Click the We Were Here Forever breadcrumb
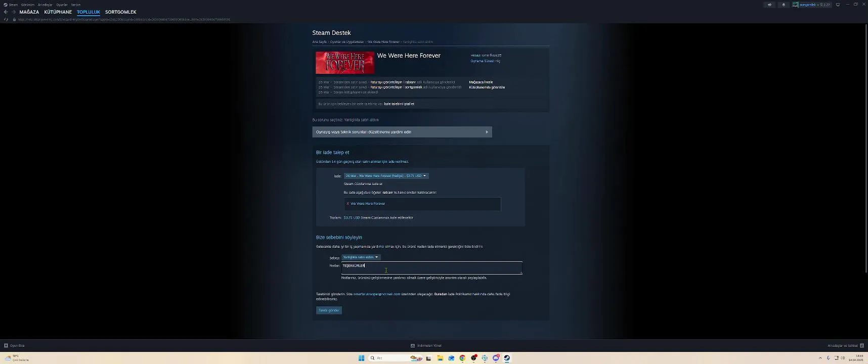This screenshot has height=364, width=868. pos(383,42)
